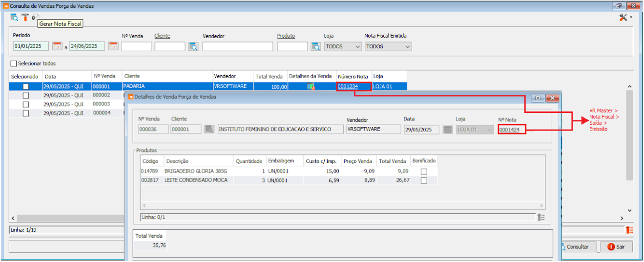Open sale details icon for the PADARIA row
This screenshot has width=644, height=262.
click(x=311, y=87)
